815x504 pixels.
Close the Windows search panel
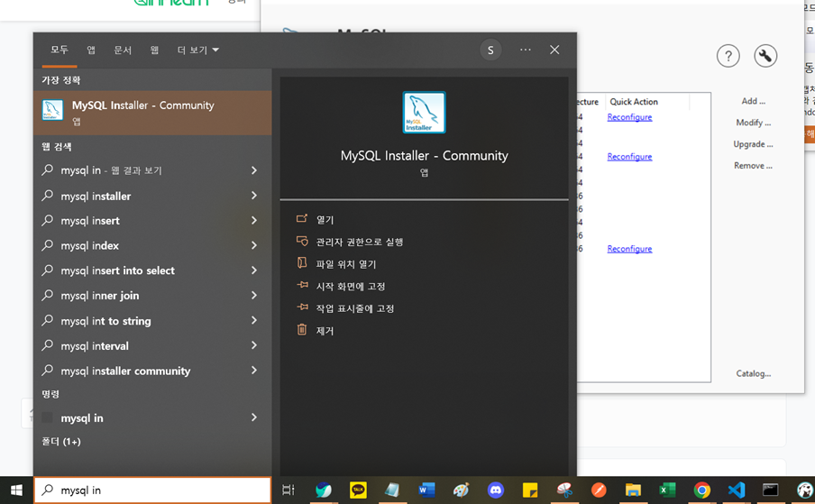[554, 50]
